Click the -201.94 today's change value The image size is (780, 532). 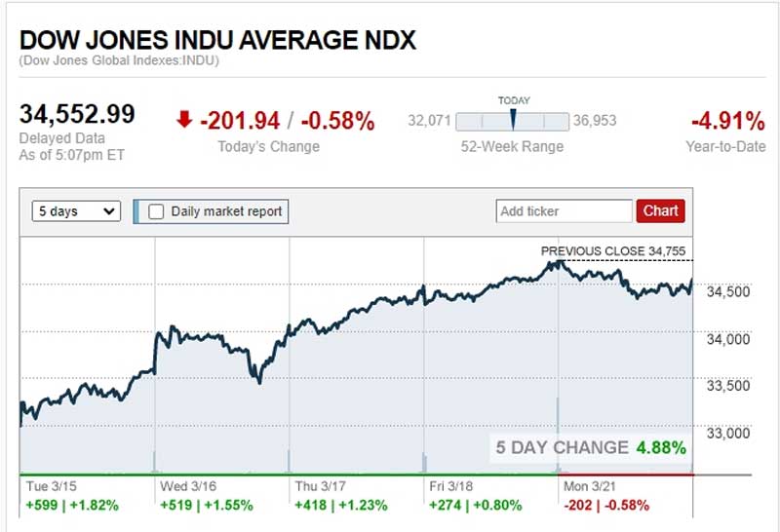coord(239,121)
